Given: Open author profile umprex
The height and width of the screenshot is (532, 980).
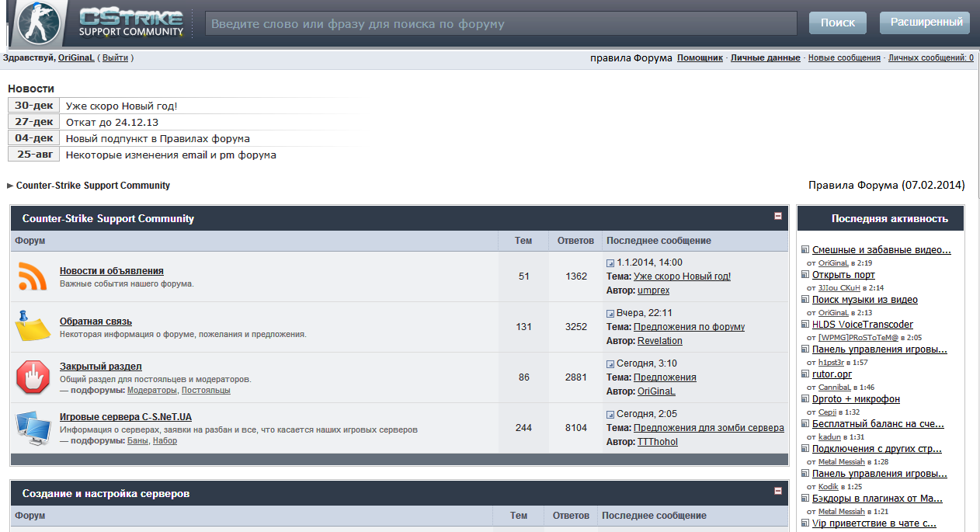Looking at the screenshot, I should tap(653, 290).
